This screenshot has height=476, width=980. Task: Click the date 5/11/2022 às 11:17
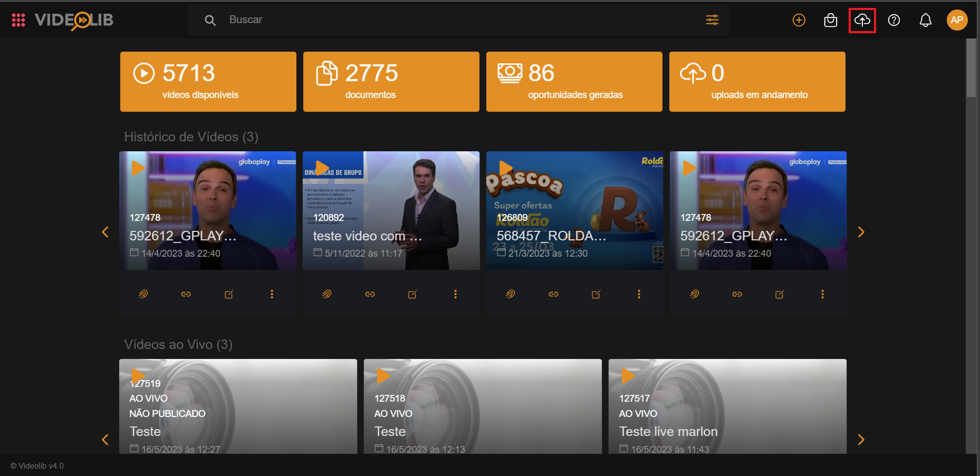363,254
